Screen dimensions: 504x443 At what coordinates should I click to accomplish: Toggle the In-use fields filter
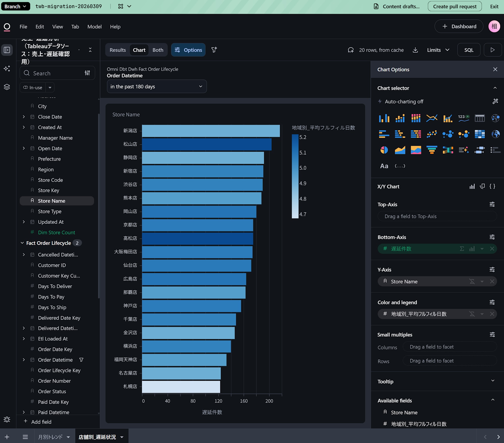[33, 88]
